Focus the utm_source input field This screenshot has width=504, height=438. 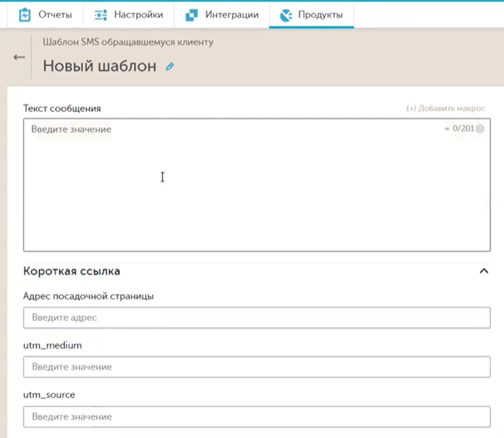(256, 416)
